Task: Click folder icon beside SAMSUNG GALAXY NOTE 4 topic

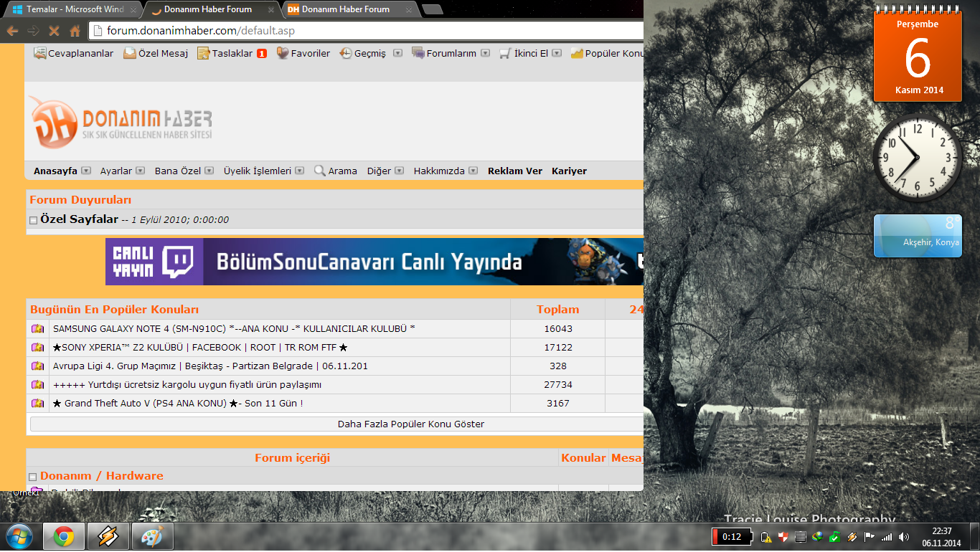Action: (x=37, y=328)
